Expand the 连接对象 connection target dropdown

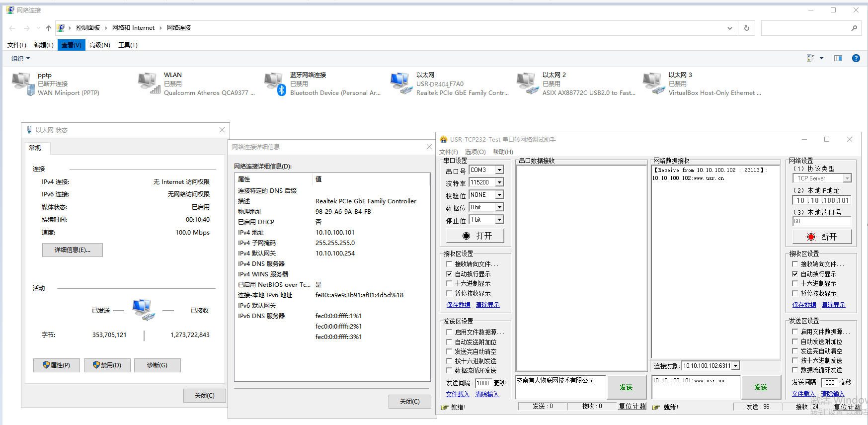click(x=735, y=366)
